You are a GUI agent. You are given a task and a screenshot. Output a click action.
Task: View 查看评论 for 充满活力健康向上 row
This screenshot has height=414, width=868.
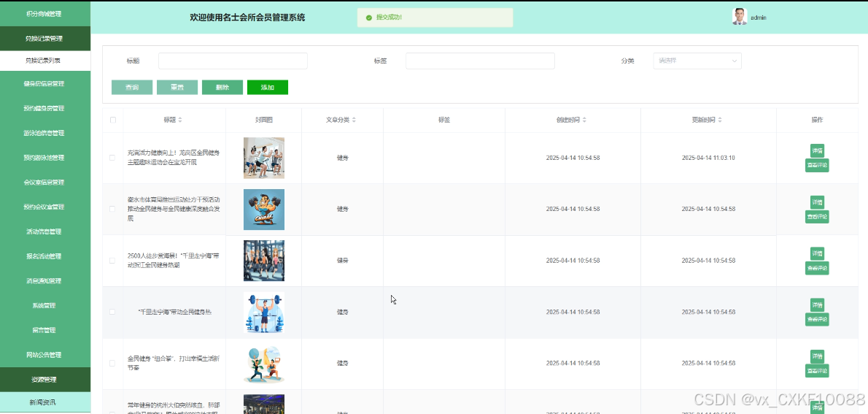click(x=817, y=165)
